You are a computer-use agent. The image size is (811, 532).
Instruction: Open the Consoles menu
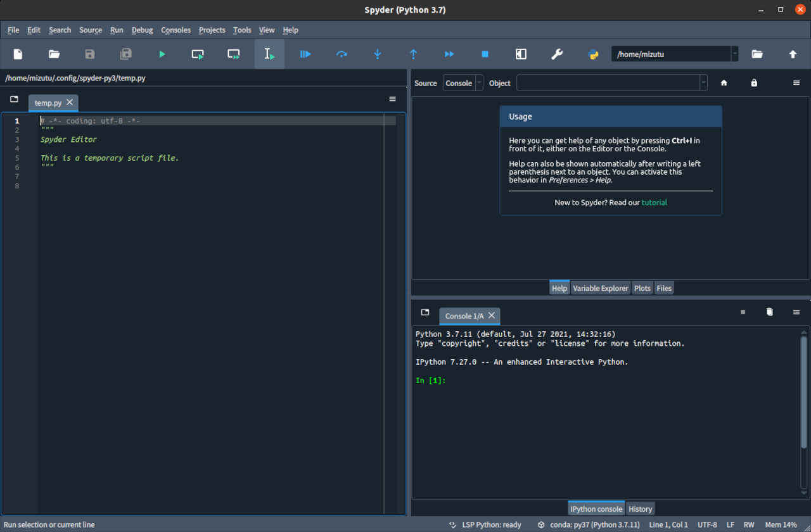[176, 30]
